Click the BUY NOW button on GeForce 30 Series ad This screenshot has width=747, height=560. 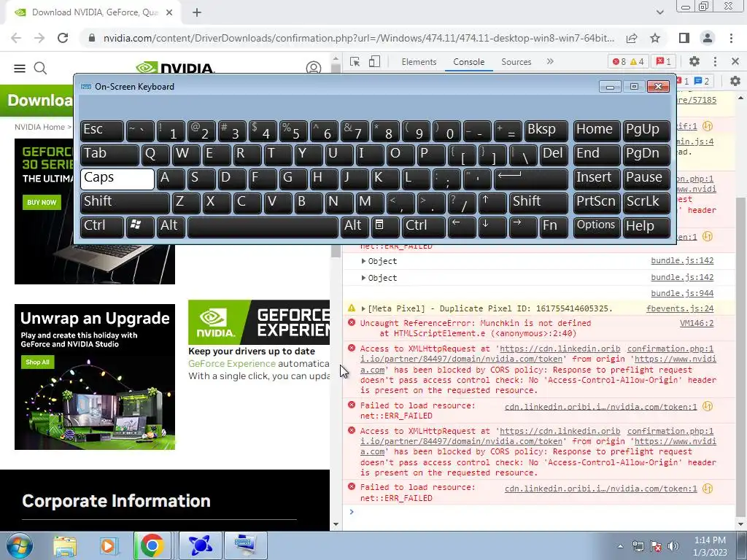click(42, 203)
